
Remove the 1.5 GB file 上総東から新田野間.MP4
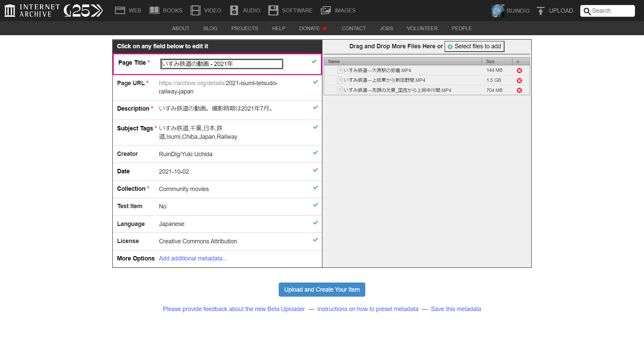coord(519,80)
